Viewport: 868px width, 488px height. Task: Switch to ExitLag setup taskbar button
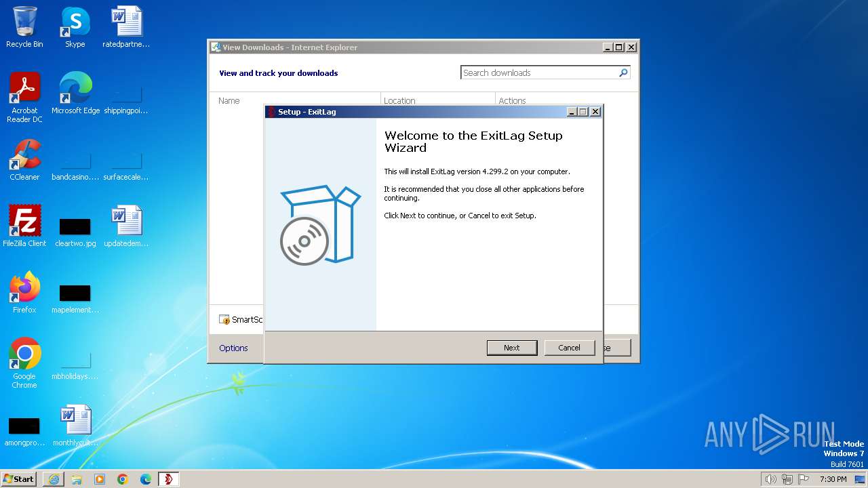pyautogui.click(x=169, y=479)
